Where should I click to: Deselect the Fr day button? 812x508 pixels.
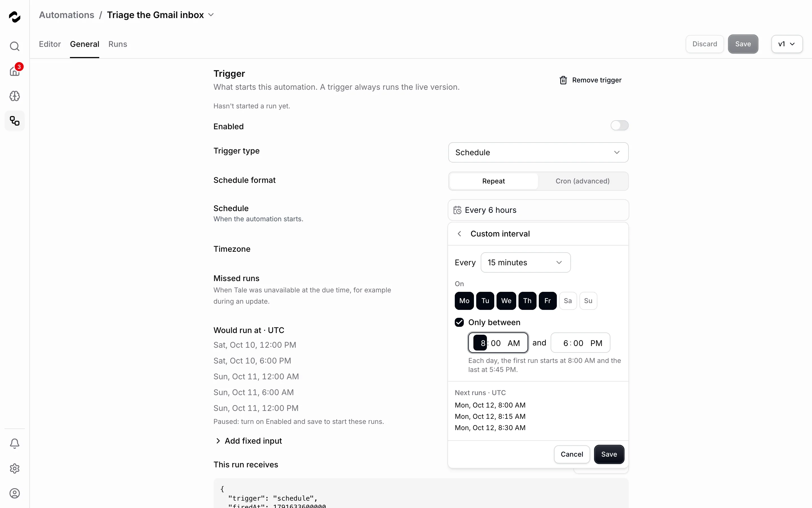tap(548, 301)
